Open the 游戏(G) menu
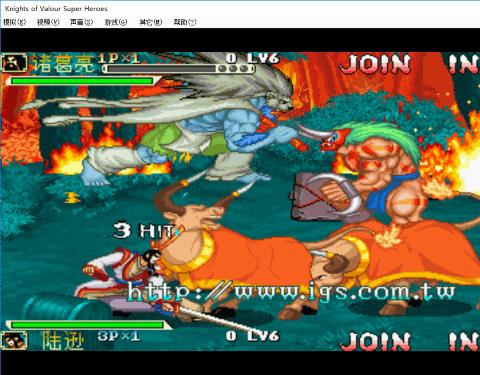 coord(116,22)
